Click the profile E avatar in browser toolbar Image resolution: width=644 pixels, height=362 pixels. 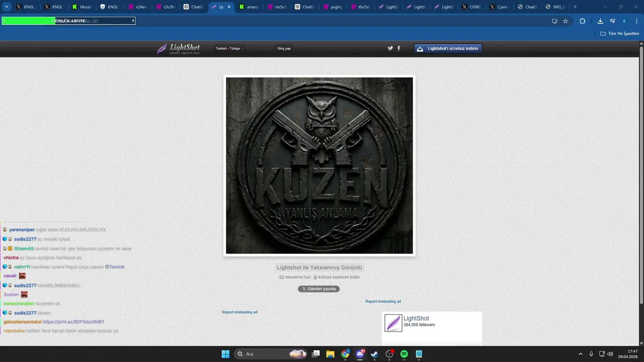[x=624, y=21]
